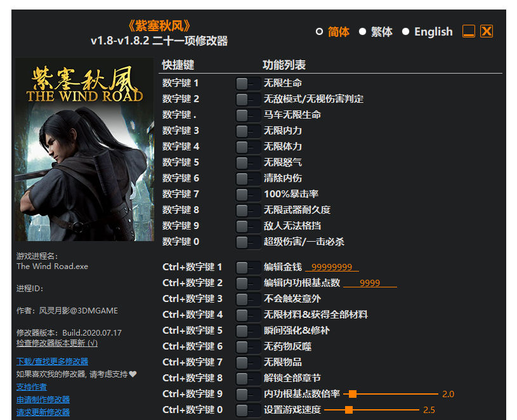The width and height of the screenshot is (517, 420).
Task: Toggle 无限材料&获得全部材料 switch
Action: click(248, 315)
